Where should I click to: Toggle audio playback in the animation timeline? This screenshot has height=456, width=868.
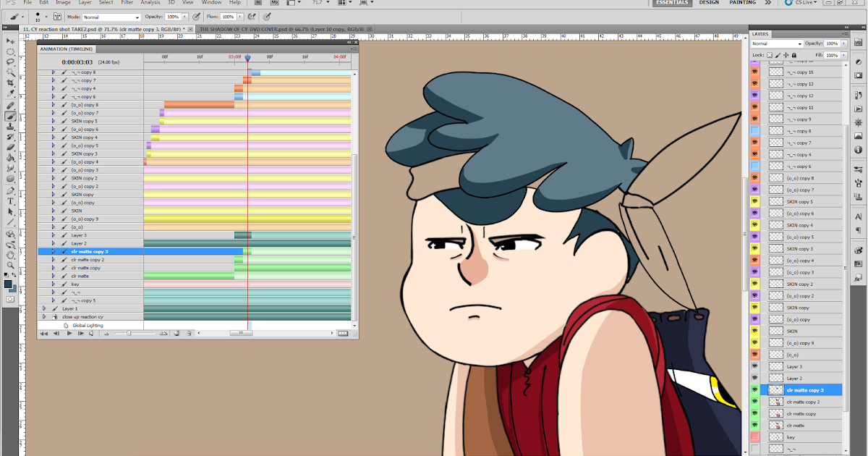[90, 333]
